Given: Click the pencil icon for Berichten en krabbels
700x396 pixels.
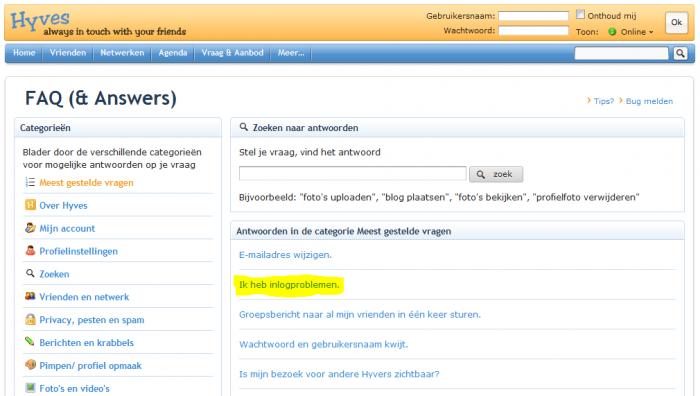Looking at the screenshot, I should [30, 342].
